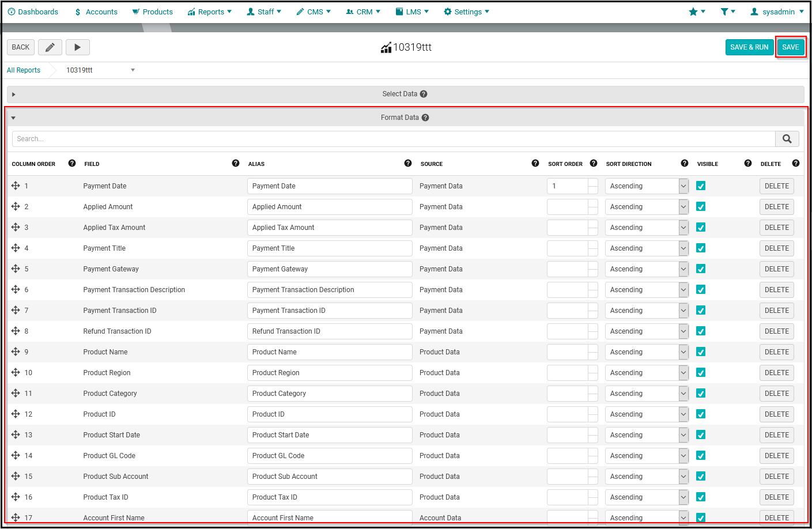This screenshot has width=812, height=529.
Task: Open the Accounts menu item
Action: [x=96, y=12]
